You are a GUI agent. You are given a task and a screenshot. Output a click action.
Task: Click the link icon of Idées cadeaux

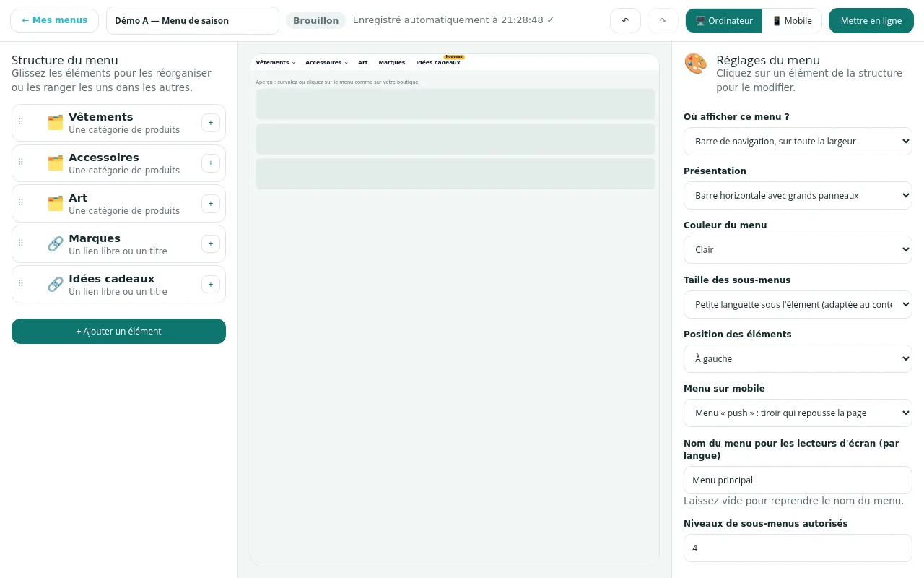coord(56,285)
